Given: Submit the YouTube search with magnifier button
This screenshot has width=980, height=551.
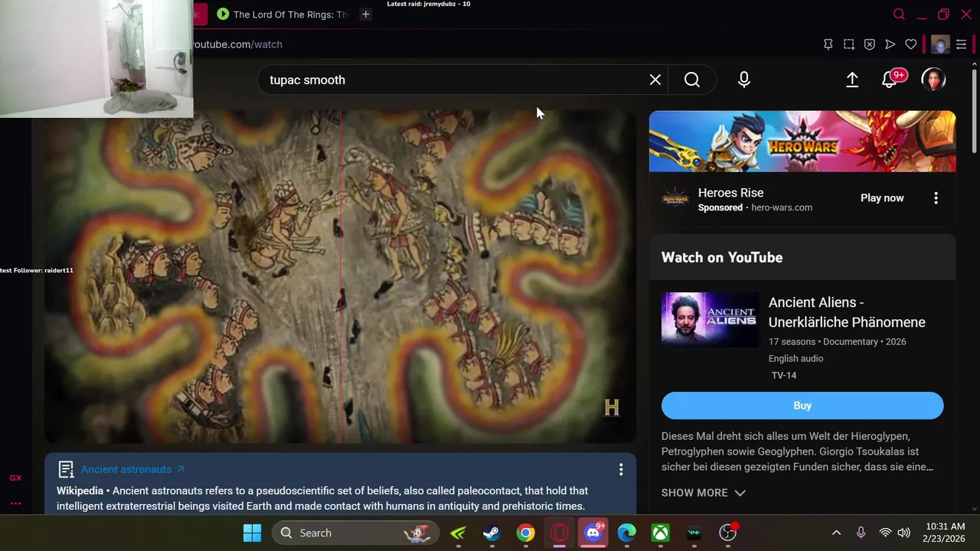Looking at the screenshot, I should coord(692,80).
